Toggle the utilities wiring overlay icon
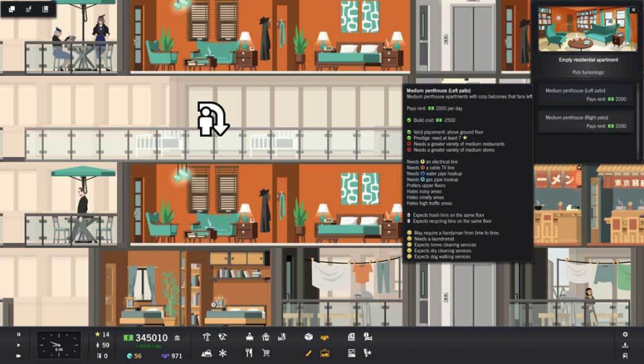644x364 pixels. tap(222, 337)
